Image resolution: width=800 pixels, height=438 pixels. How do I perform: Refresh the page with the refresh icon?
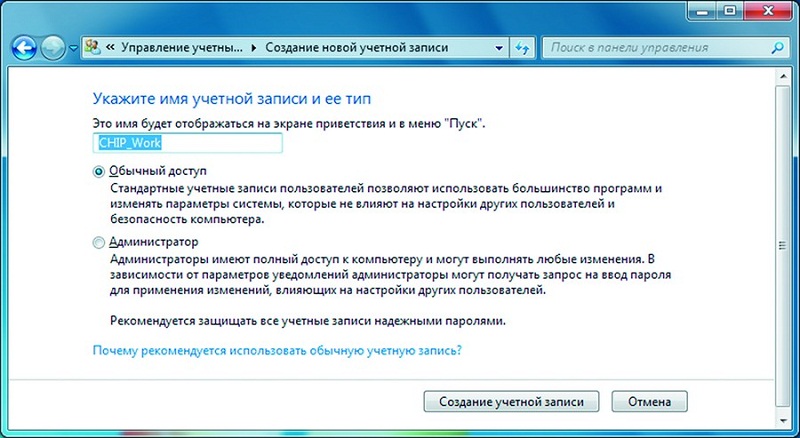(521, 48)
